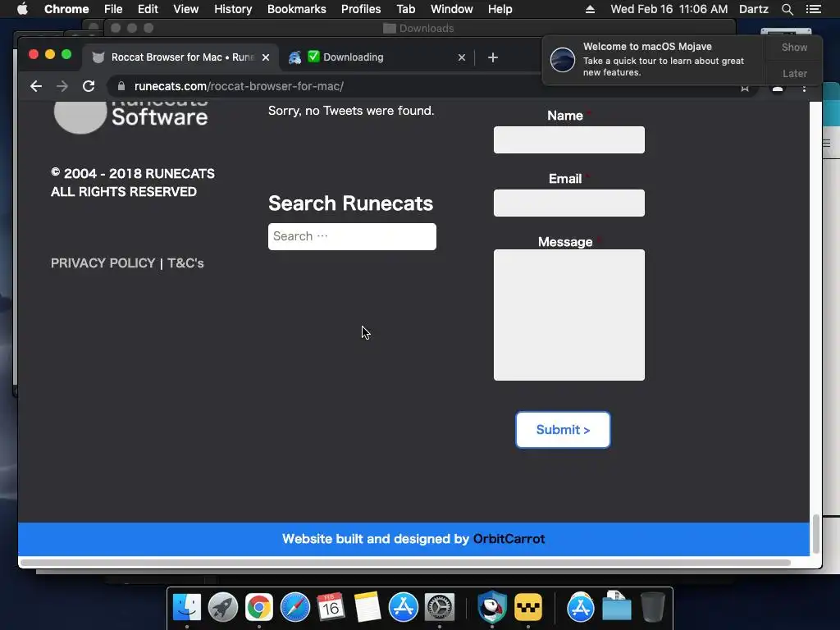The width and height of the screenshot is (840, 630).
Task: Click the macOS Mojave notification icon
Action: point(563,59)
